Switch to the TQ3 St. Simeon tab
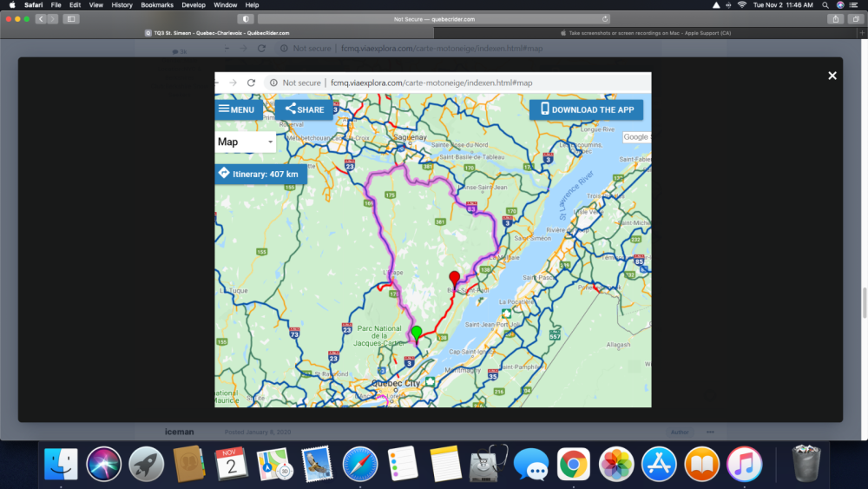The height and width of the screenshot is (489, 868). pyautogui.click(x=217, y=33)
